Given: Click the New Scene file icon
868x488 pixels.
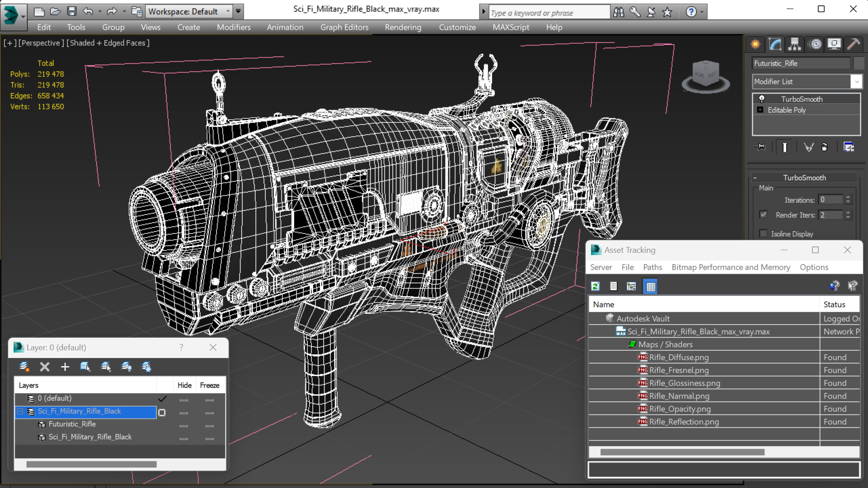Looking at the screenshot, I should point(39,11).
